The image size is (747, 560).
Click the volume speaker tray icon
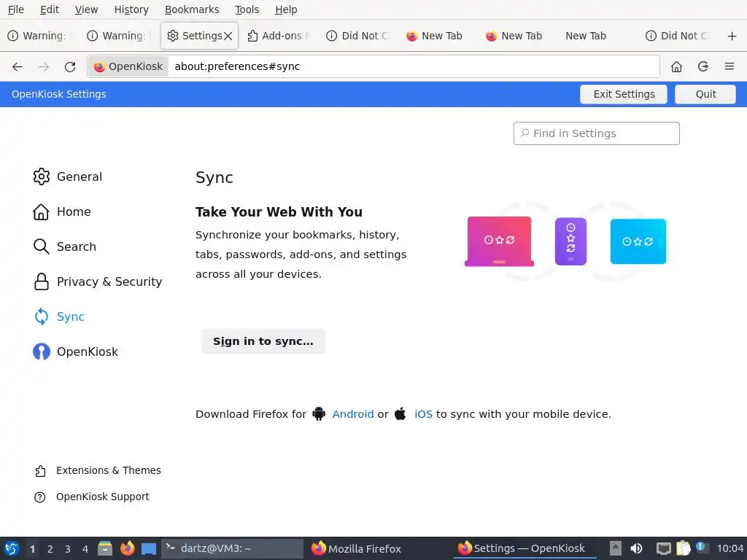(x=636, y=548)
